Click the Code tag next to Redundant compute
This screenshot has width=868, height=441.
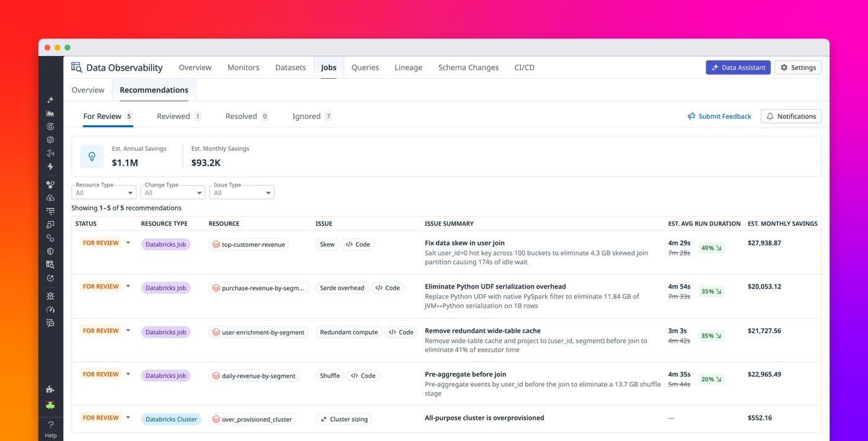(401, 332)
